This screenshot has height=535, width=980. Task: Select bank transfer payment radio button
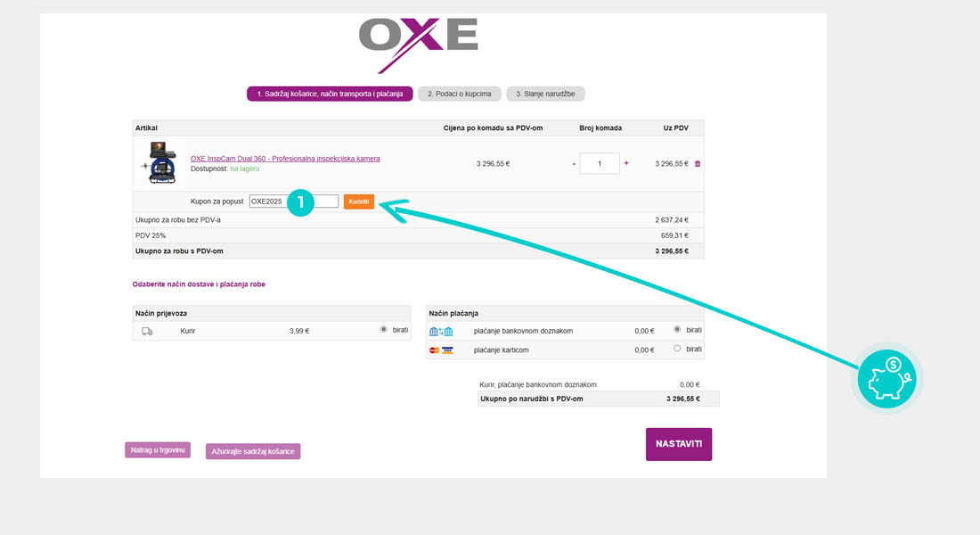pos(677,329)
